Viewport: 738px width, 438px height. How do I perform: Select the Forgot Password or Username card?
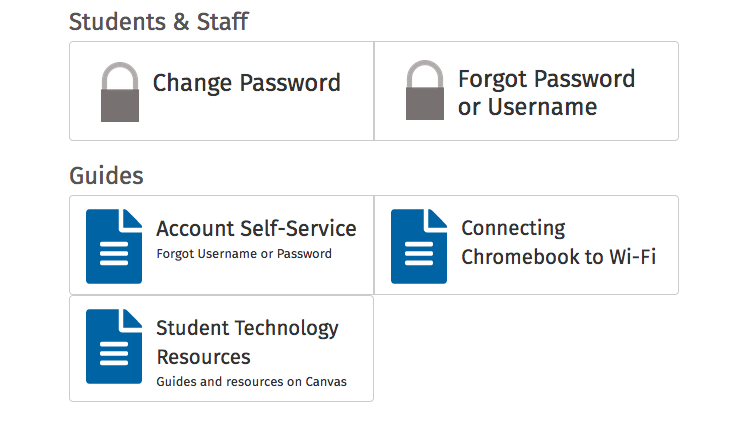click(526, 91)
